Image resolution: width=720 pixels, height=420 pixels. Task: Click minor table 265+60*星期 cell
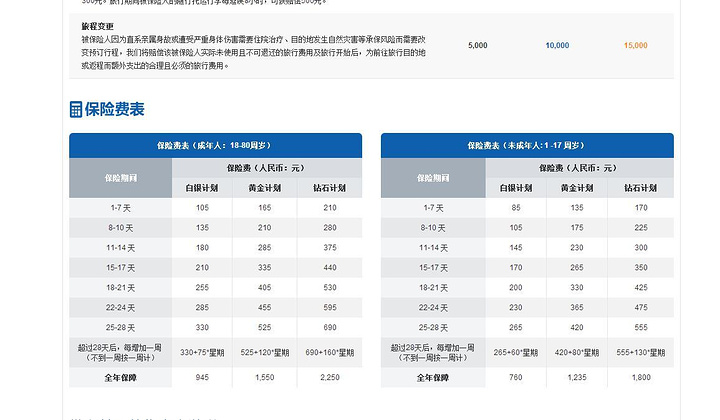point(515,352)
